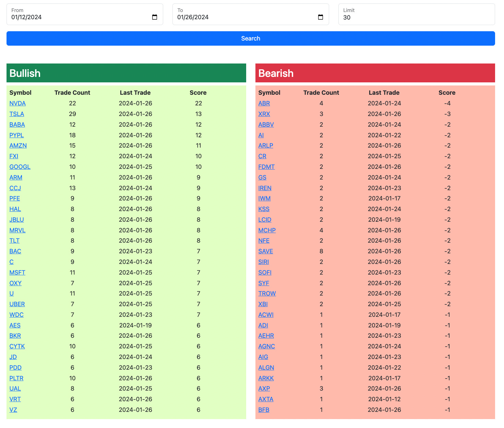Open the TSLA symbol link

pyautogui.click(x=17, y=114)
